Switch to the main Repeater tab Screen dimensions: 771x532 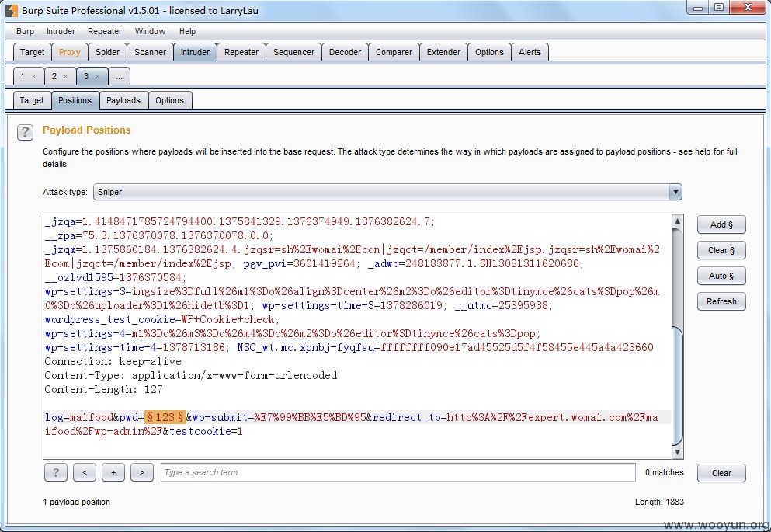pos(241,52)
